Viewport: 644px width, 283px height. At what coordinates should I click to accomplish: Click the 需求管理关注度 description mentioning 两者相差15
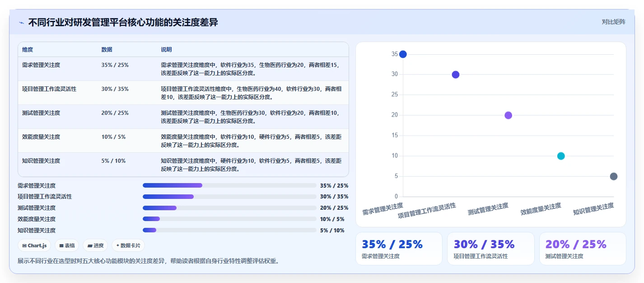pyautogui.click(x=251, y=69)
